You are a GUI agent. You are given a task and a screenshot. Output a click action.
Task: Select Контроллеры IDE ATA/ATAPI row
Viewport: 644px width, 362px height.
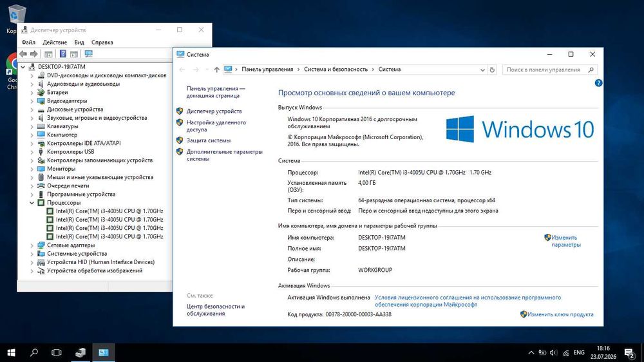[84, 143]
